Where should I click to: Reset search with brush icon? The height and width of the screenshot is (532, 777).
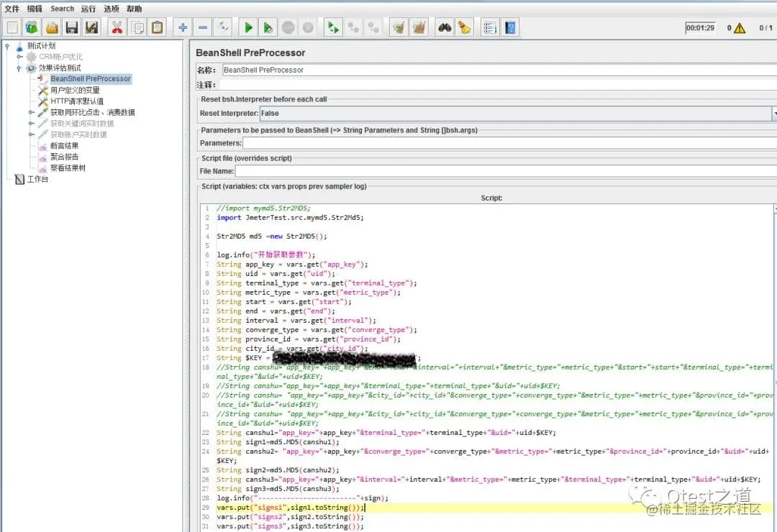464,28
